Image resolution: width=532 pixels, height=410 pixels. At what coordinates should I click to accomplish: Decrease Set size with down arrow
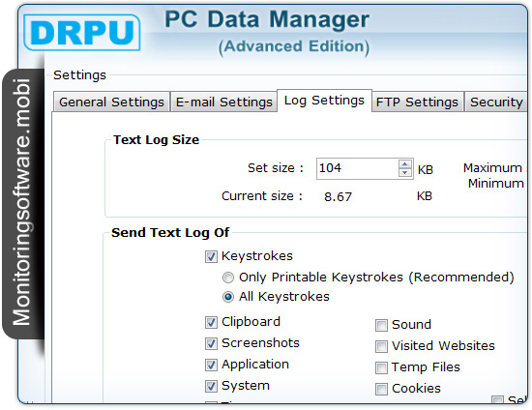(x=404, y=173)
